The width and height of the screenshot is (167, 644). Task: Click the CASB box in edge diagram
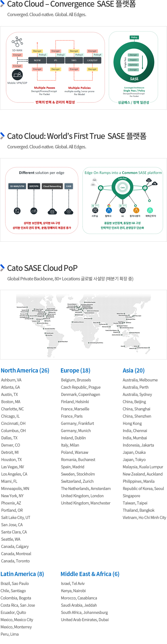click(69, 186)
